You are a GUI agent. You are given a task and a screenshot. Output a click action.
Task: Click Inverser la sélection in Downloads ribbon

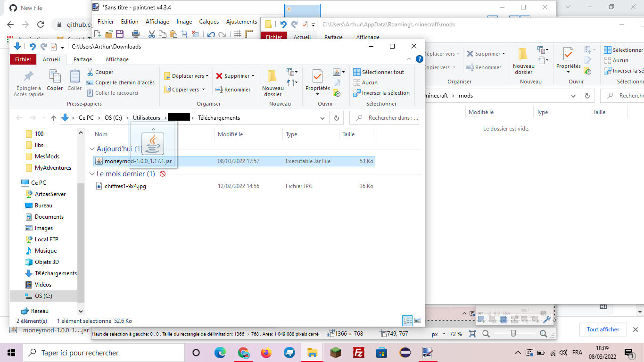[x=381, y=93]
